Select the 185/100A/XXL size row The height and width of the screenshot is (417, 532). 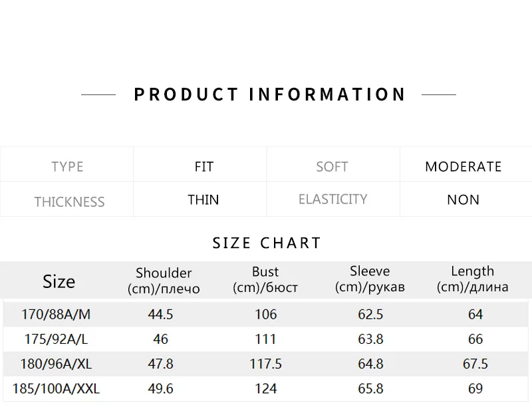(265, 388)
